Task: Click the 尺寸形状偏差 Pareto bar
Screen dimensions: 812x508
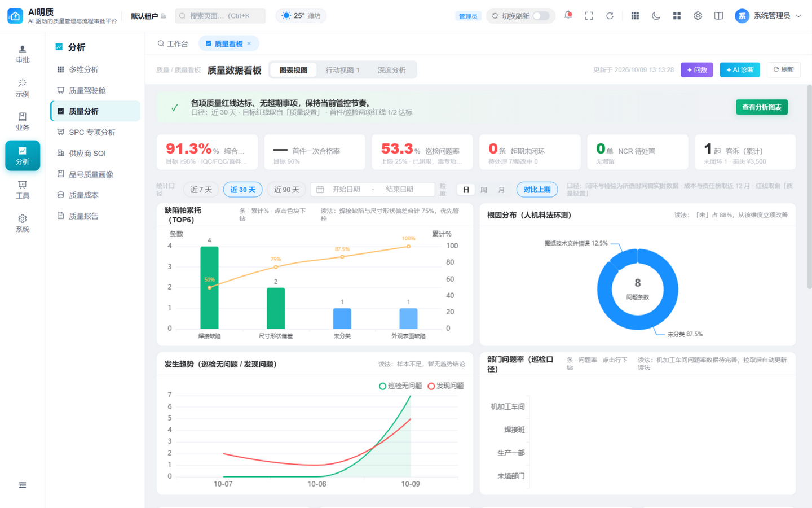Action: (x=276, y=308)
